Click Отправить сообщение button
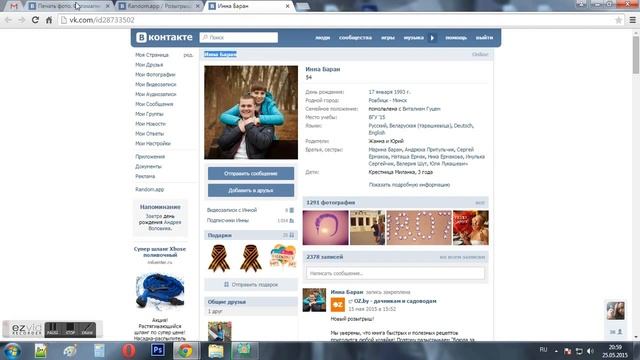The width and height of the screenshot is (640, 360). pos(251,173)
